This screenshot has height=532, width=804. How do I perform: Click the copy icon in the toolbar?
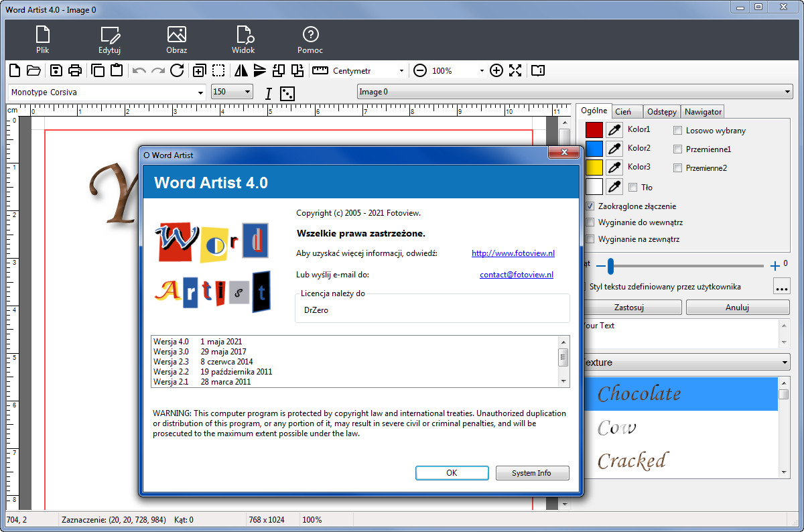coord(98,70)
